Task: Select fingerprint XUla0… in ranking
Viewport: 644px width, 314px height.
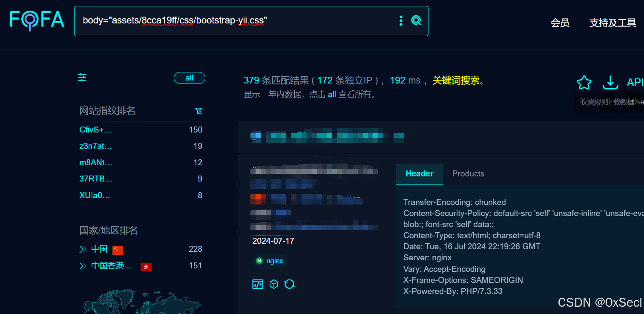Action: (95, 196)
